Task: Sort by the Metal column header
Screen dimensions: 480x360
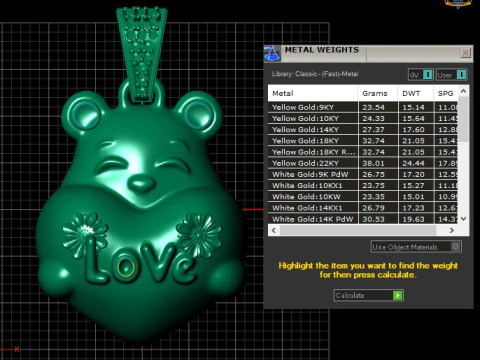Action: point(313,93)
